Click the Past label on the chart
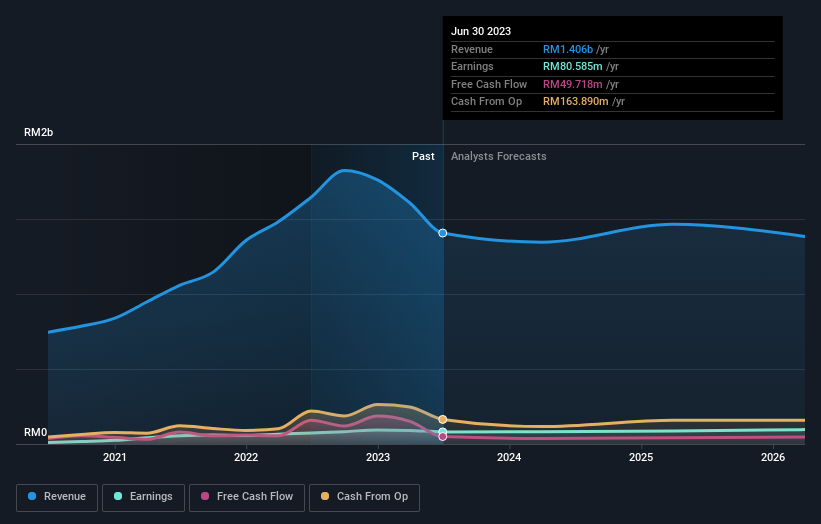This screenshot has height=524, width=821. tap(423, 156)
